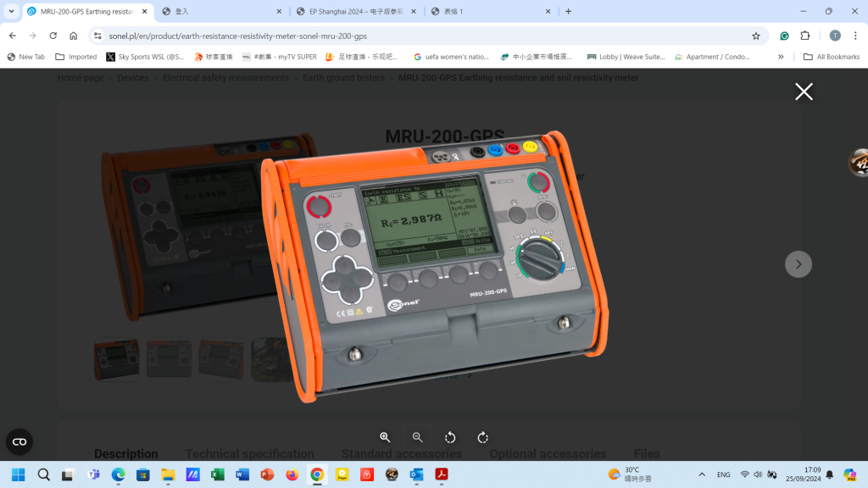Launch Microsoft Edge from taskbar

tap(118, 474)
